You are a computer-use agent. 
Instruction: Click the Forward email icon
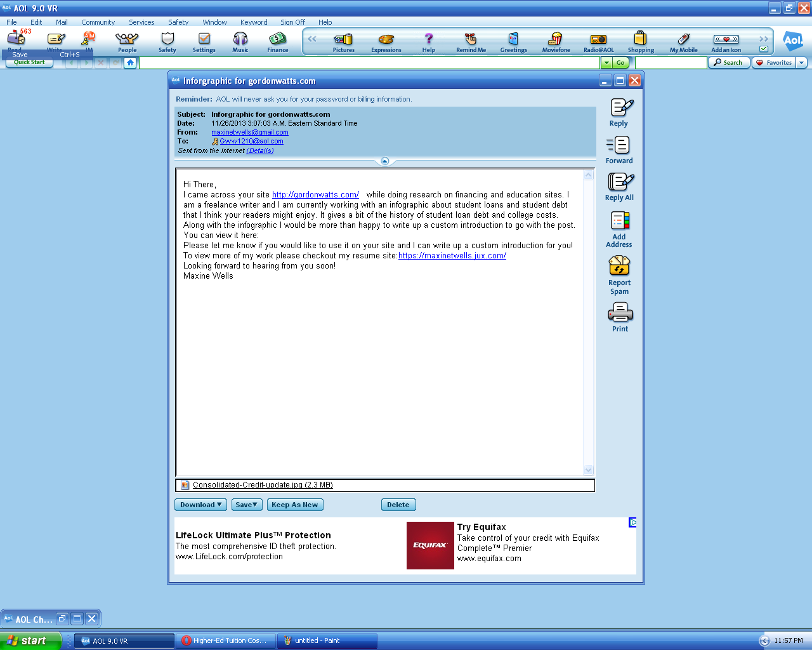click(619, 150)
